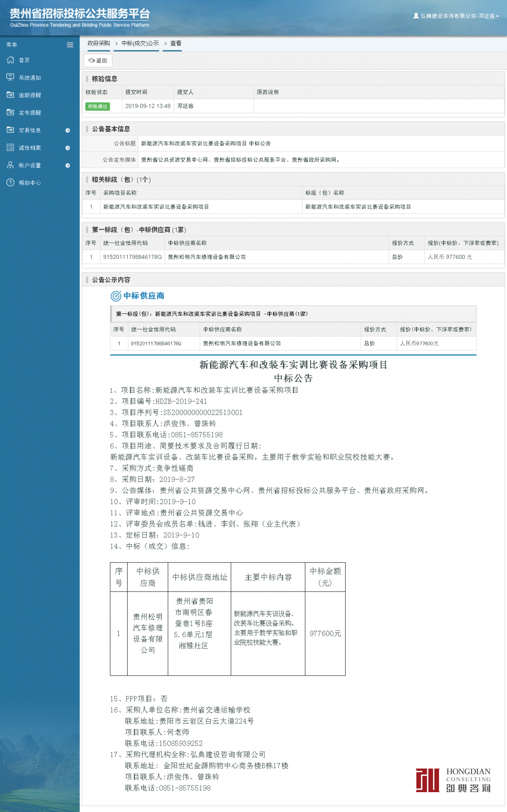
Task: Expand the 诚信档案 submenu arrow
Action: 68,148
